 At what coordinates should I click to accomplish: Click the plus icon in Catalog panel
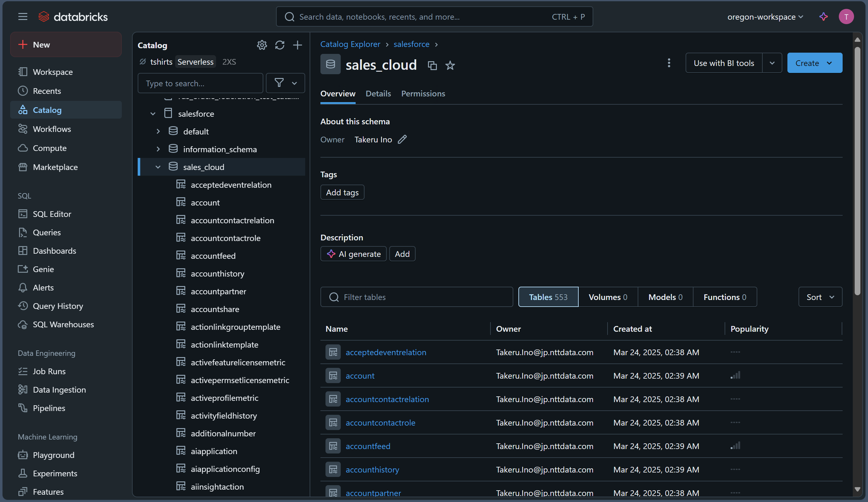point(297,45)
